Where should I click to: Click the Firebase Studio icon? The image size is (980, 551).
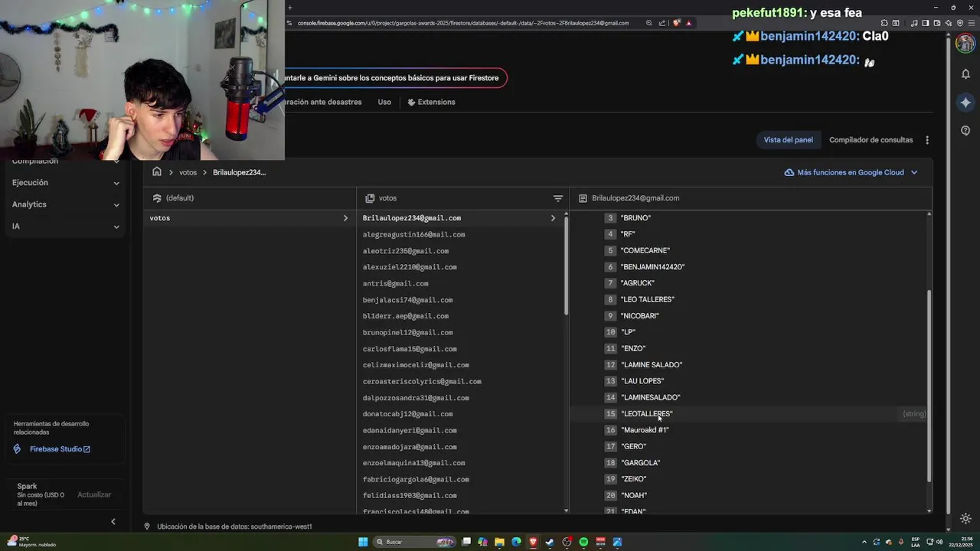click(x=18, y=449)
